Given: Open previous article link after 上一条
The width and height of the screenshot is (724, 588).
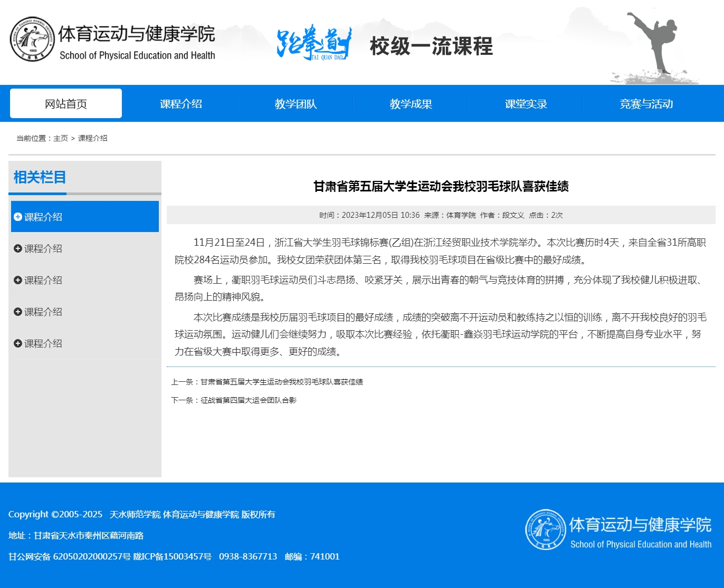Looking at the screenshot, I should pos(282,382).
